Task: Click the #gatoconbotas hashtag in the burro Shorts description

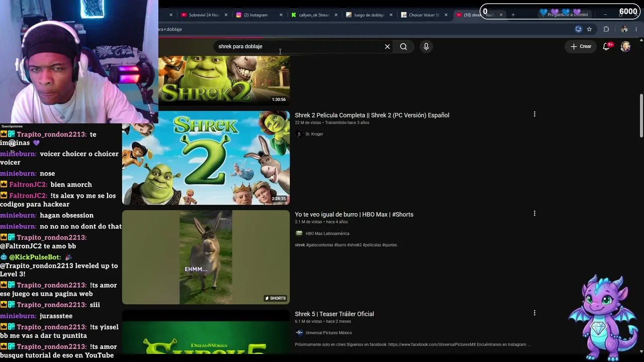Action: click(x=320, y=245)
